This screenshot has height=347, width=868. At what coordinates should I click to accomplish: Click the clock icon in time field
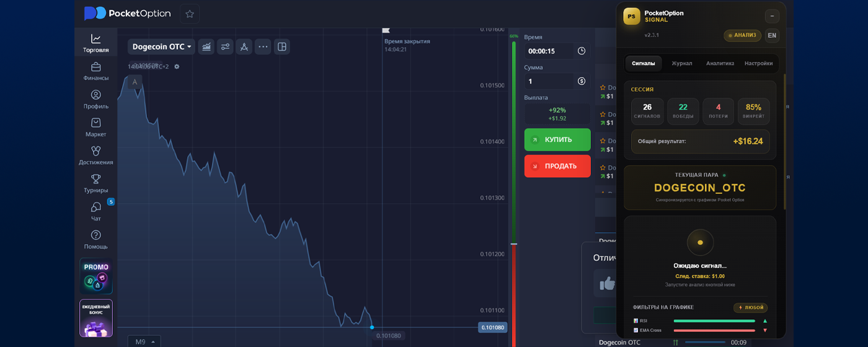coord(582,51)
